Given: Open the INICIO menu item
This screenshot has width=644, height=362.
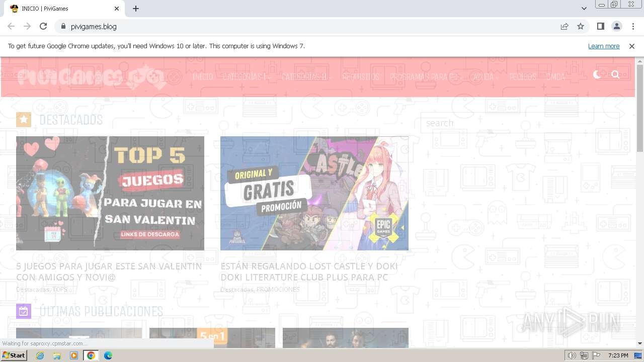Looking at the screenshot, I should (203, 77).
